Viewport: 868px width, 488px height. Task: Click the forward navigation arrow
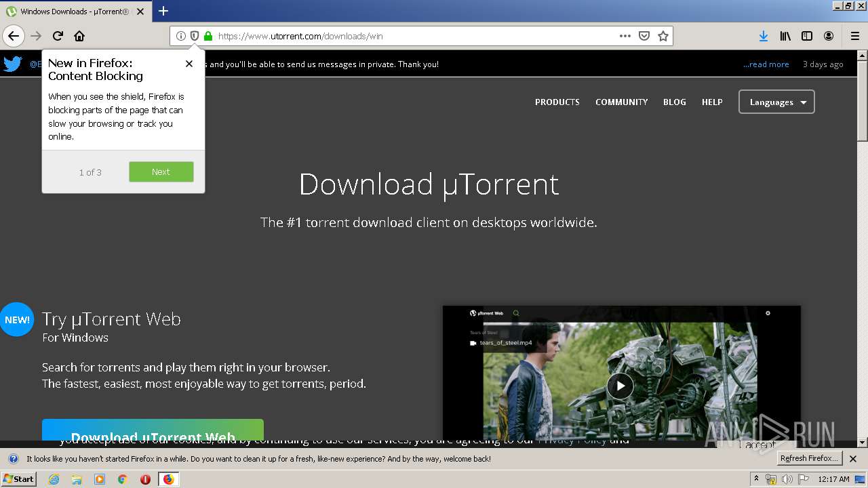click(36, 36)
